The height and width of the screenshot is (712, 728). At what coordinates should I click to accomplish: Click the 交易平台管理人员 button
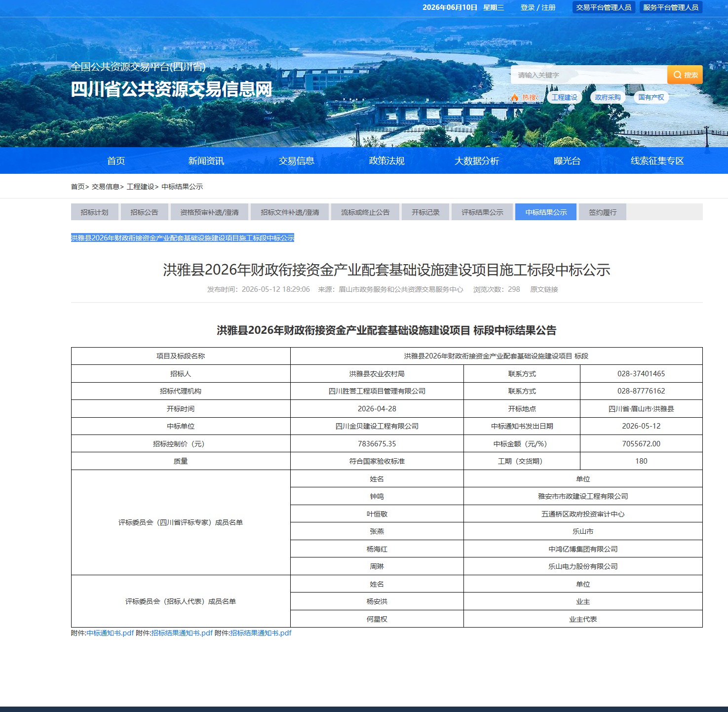click(604, 7)
